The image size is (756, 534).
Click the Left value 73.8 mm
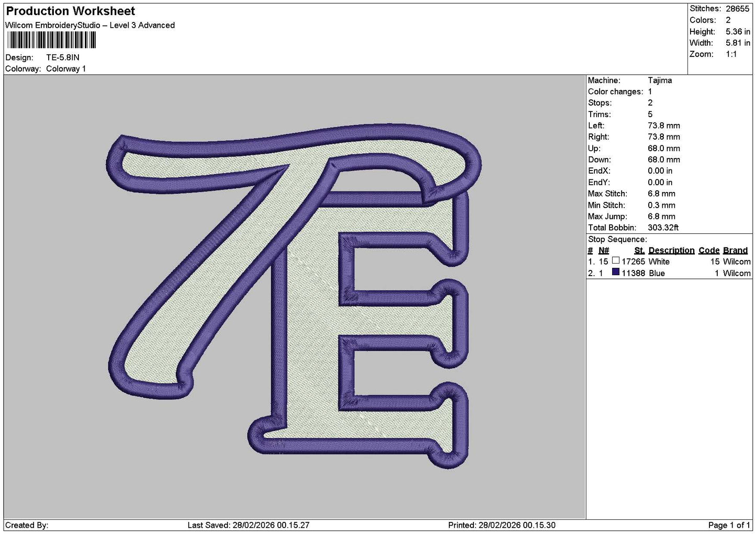pyautogui.click(x=664, y=126)
